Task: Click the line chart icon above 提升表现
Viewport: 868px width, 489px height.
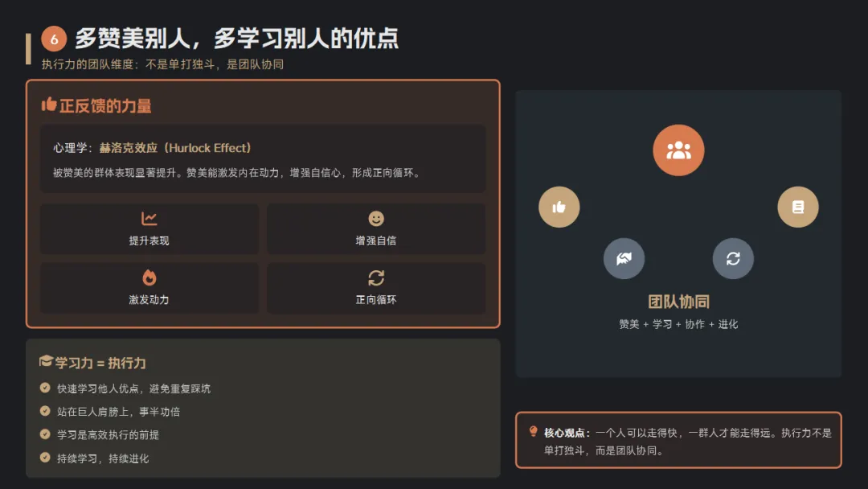Action: click(149, 219)
